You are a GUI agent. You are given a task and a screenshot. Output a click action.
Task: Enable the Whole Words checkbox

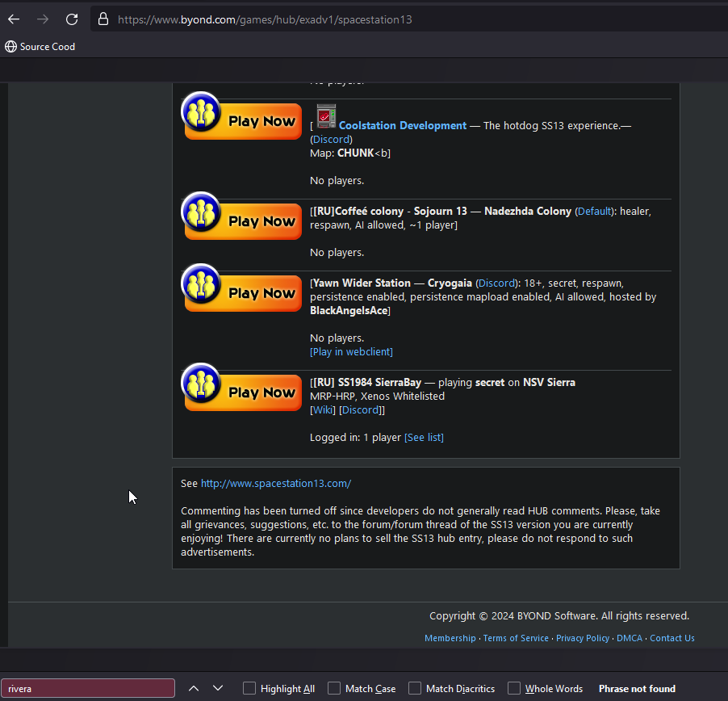[514, 688]
